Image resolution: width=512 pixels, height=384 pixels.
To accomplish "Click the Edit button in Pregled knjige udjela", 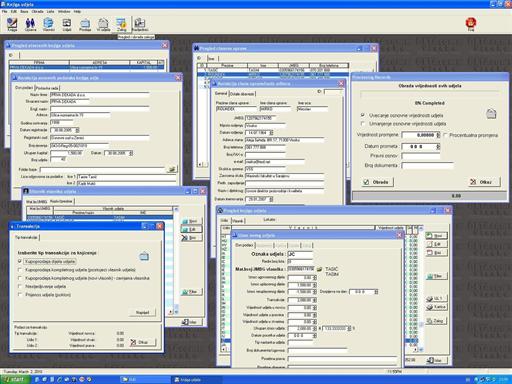I will (436, 244).
